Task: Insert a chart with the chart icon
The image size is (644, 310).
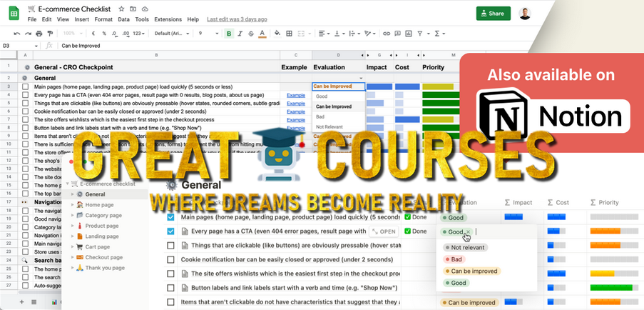Action: [409, 34]
